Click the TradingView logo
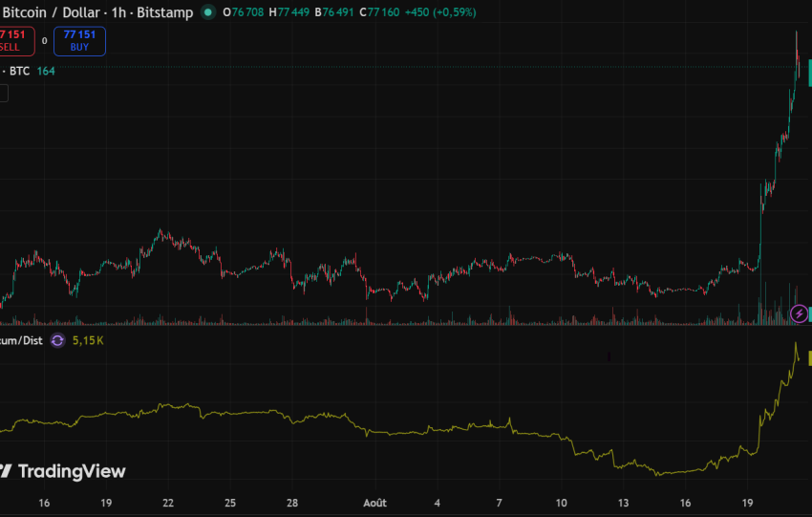 click(x=63, y=471)
